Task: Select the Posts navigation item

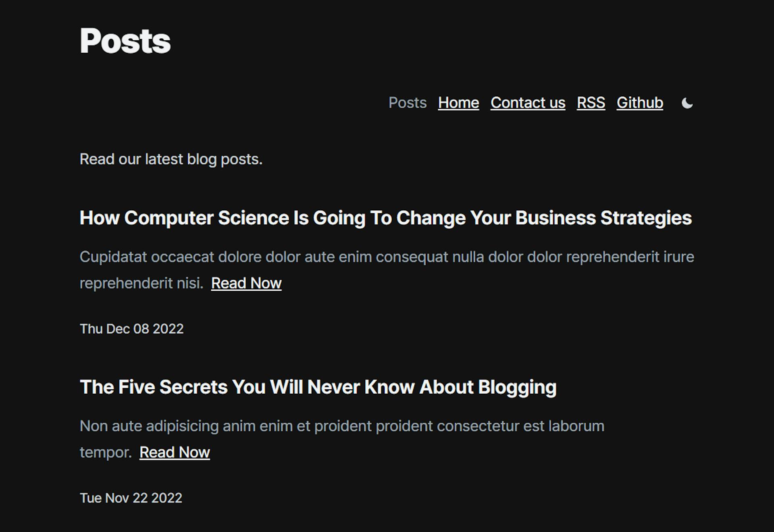Action: click(x=408, y=103)
